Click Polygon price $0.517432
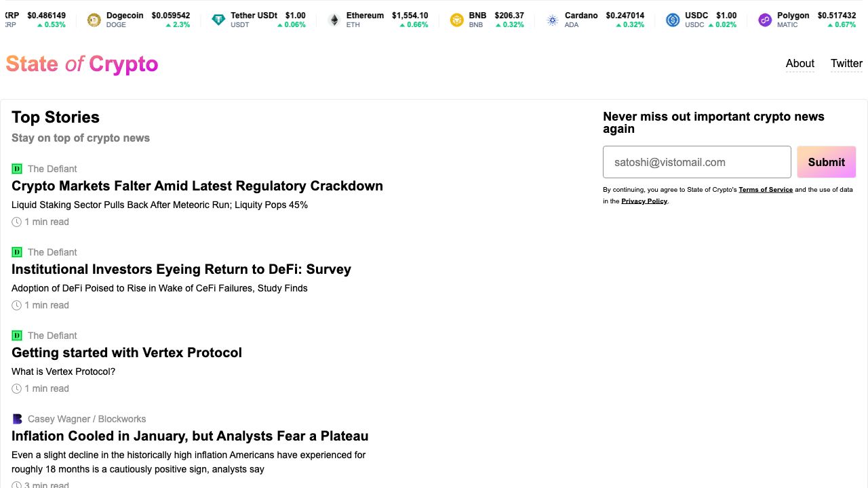Image resolution: width=868 pixels, height=488 pixels. click(837, 16)
